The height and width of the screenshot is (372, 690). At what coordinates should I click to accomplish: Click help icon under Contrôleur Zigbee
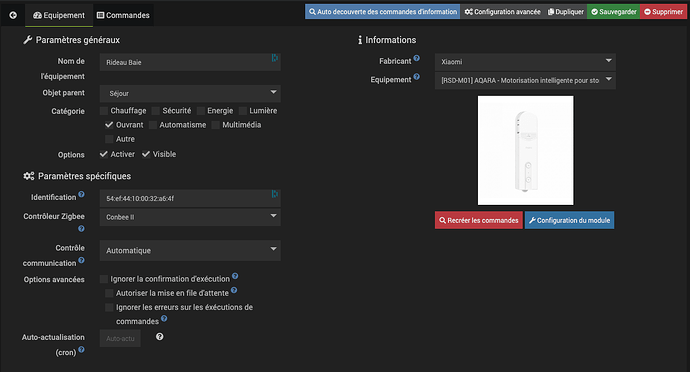[x=81, y=228]
